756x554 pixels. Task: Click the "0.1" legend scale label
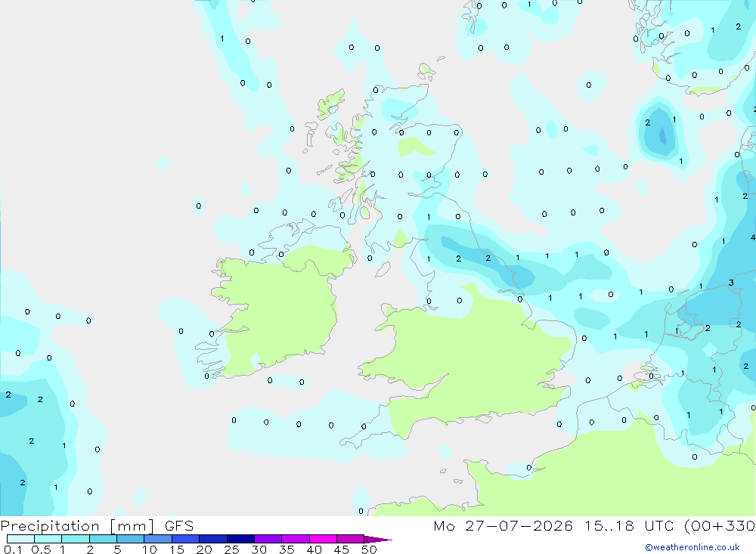(x=13, y=549)
